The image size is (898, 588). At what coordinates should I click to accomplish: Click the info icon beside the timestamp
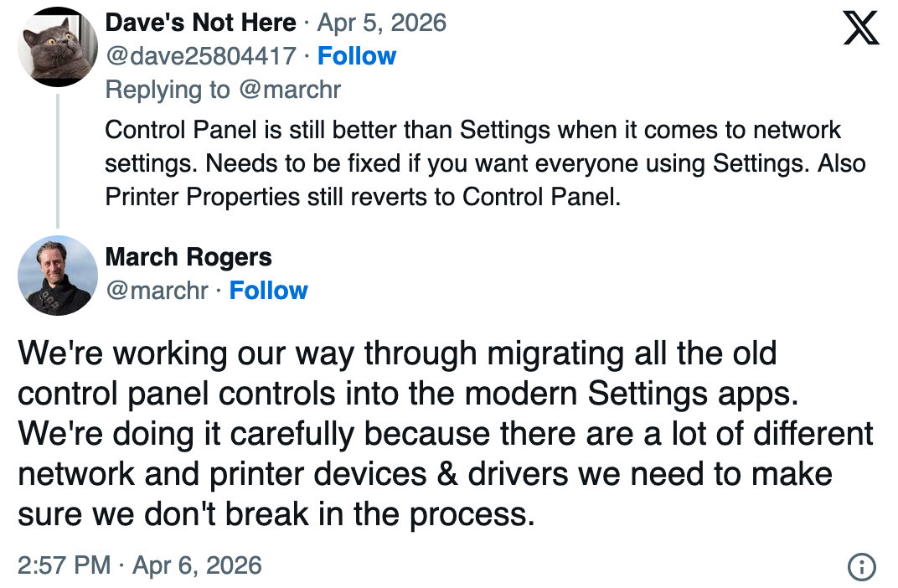tap(861, 566)
